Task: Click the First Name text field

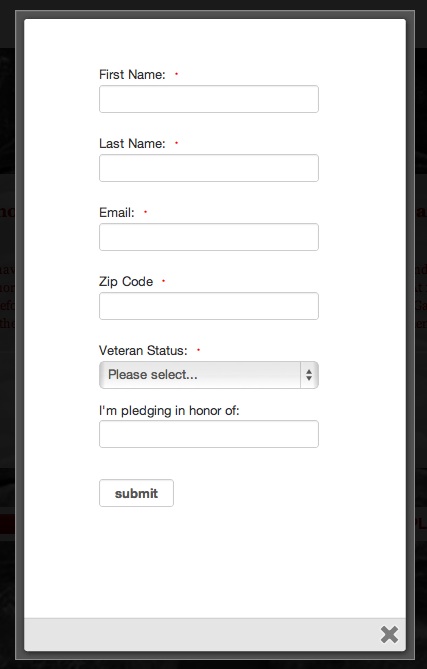Action: tap(209, 99)
